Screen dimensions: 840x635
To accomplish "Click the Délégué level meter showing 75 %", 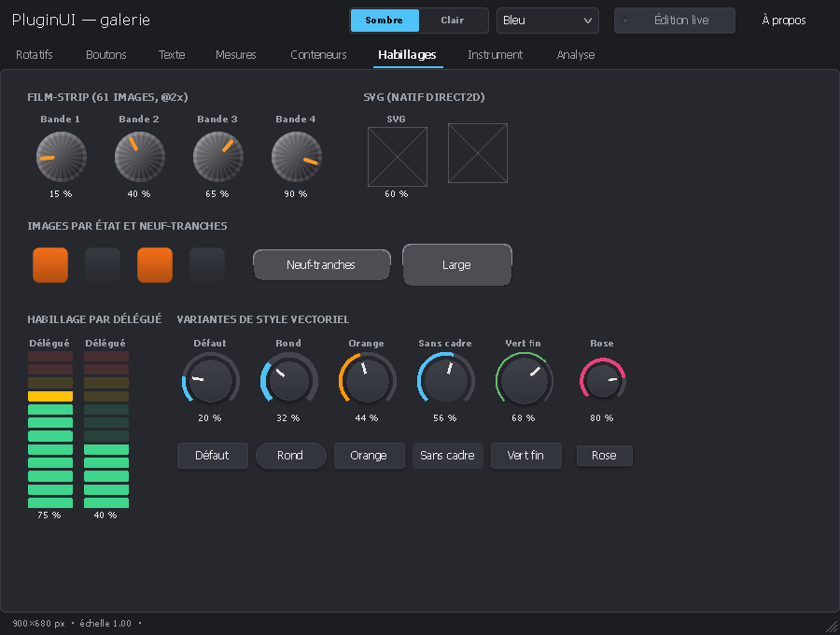I will coord(50,430).
